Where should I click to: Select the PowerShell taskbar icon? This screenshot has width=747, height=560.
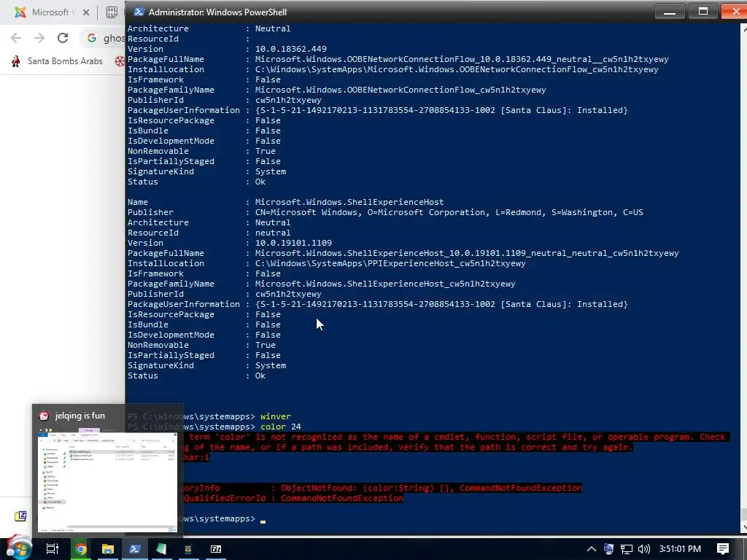point(135,549)
